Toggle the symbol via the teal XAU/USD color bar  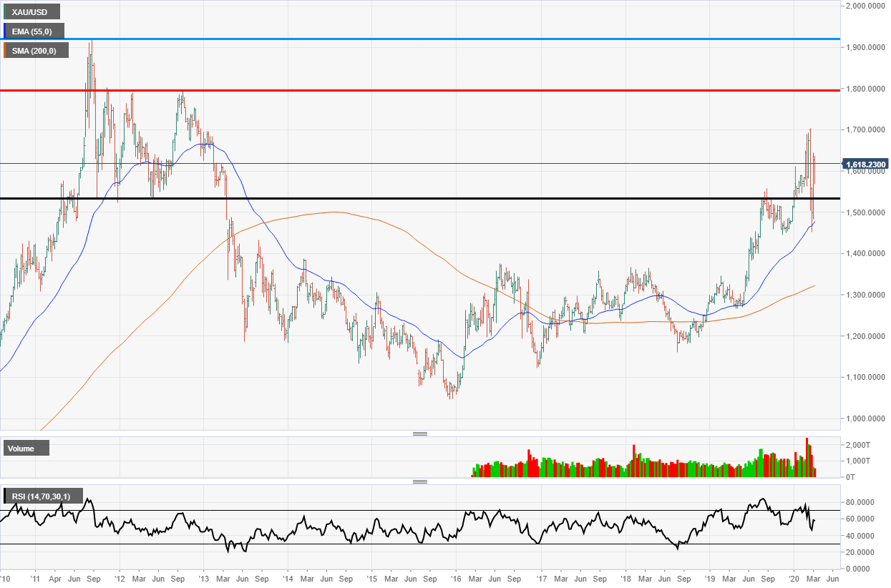click(4, 11)
